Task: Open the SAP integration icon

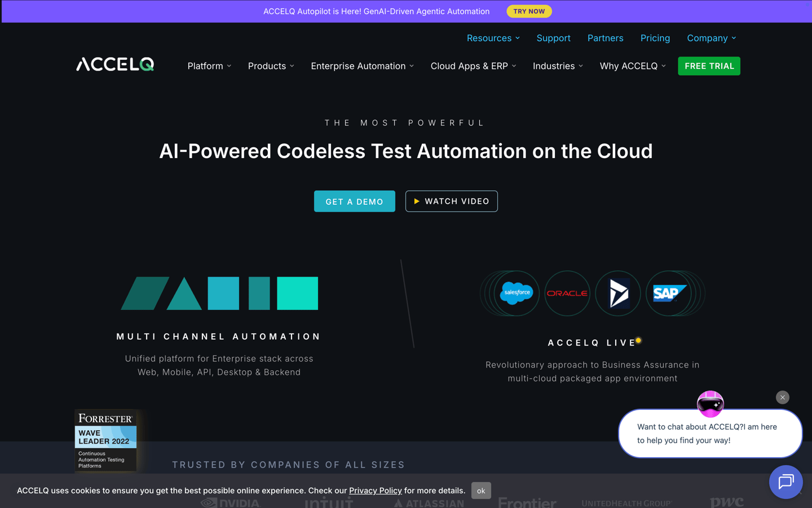Action: point(671,294)
